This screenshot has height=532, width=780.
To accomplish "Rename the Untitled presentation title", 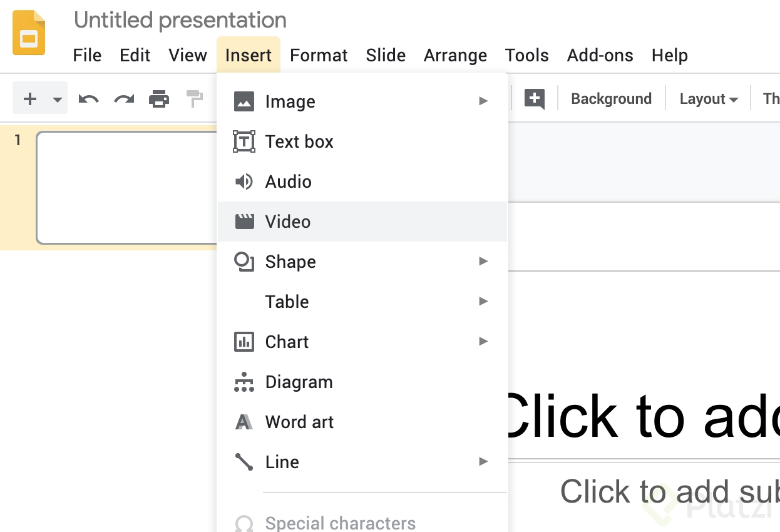I will [180, 20].
